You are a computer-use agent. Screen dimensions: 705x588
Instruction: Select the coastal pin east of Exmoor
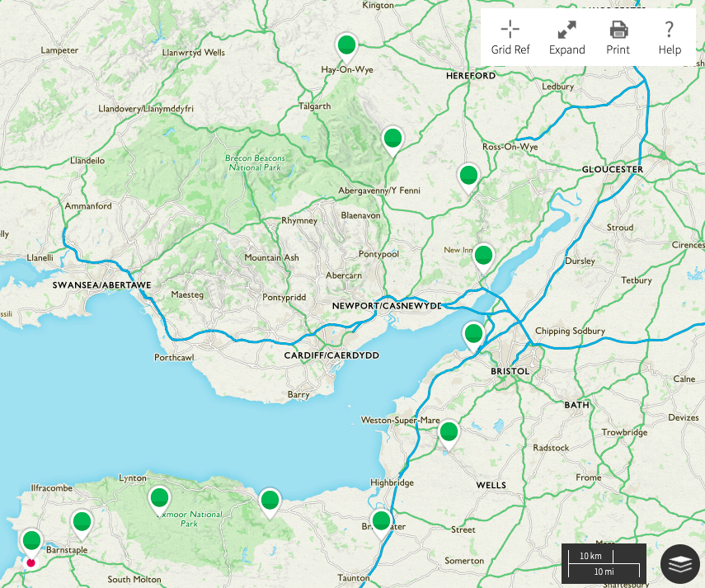(270, 501)
